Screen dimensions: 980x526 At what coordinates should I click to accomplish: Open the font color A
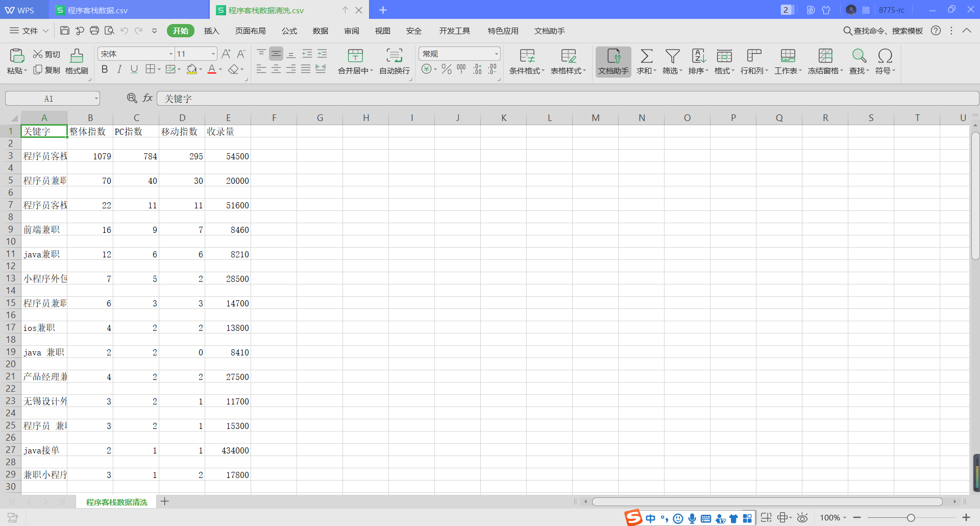point(212,69)
